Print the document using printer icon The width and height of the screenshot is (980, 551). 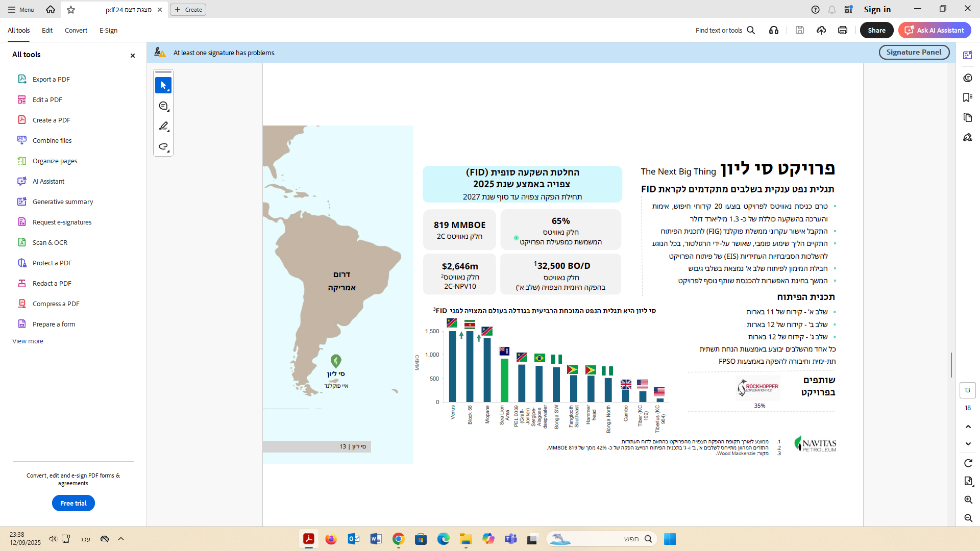[843, 31]
